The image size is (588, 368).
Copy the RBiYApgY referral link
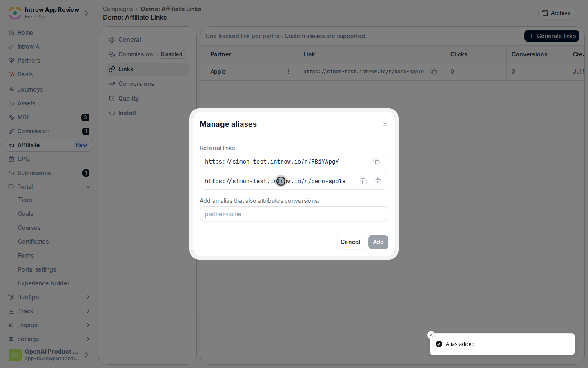[x=376, y=162]
